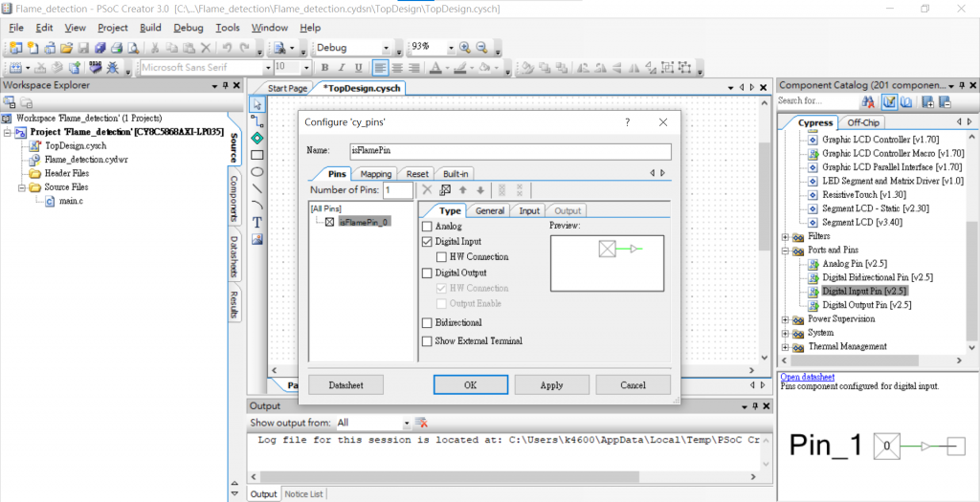
Task: Expand the Filters category
Action: point(785,236)
